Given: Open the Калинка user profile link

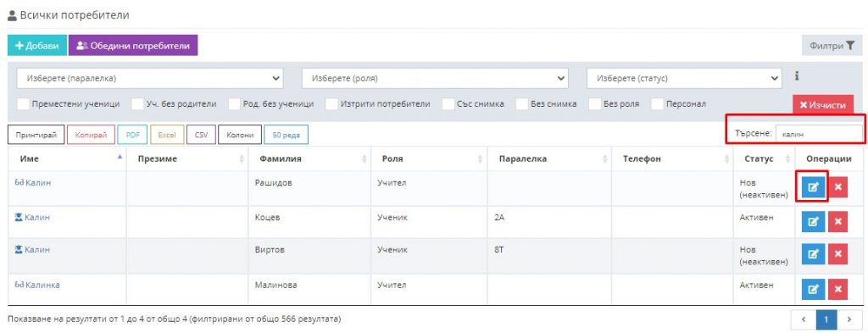Looking at the screenshot, I should point(42,285).
